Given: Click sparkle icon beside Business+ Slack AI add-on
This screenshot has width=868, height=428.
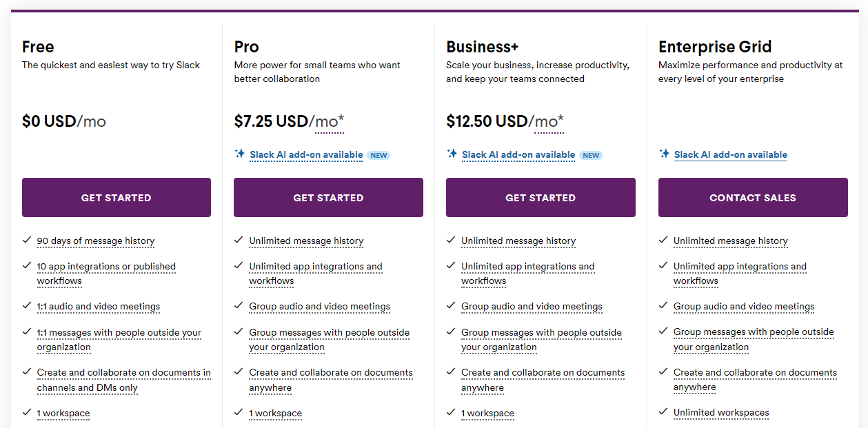Looking at the screenshot, I should 452,154.
